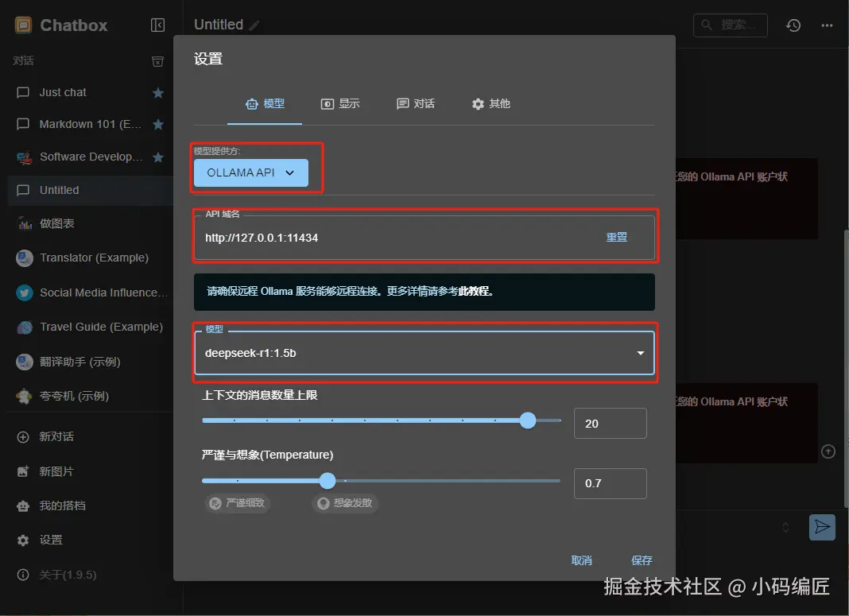Click the robot icon beside 我的搭档
849x616 pixels.
(x=23, y=506)
